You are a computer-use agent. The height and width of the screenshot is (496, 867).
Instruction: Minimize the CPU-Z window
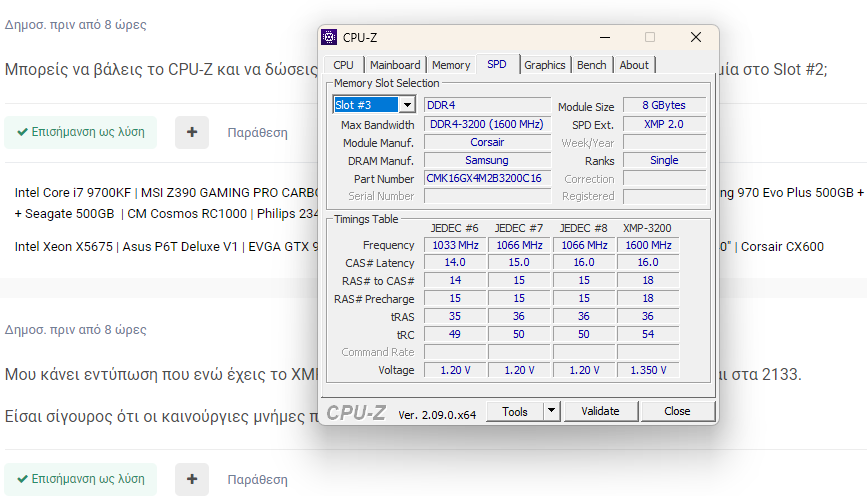pos(605,37)
